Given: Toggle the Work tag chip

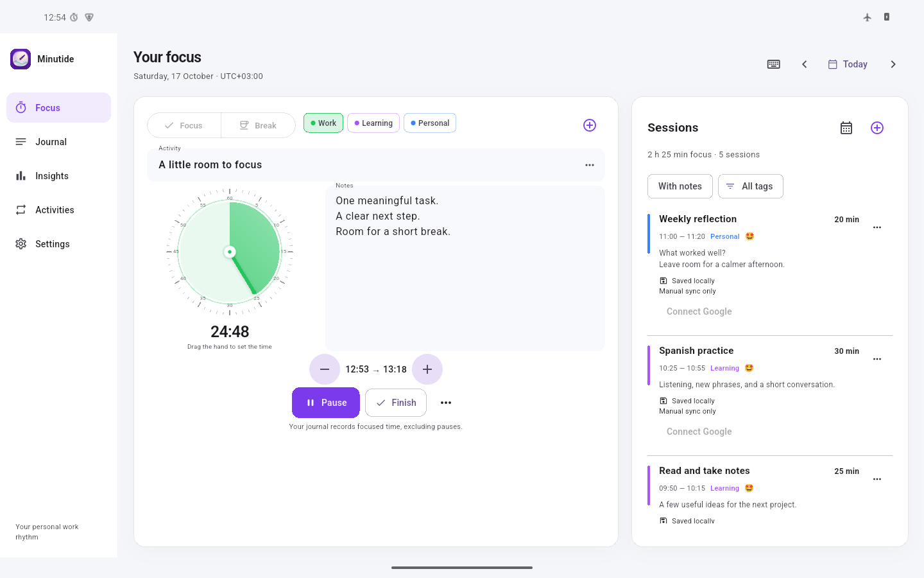Looking at the screenshot, I should (x=323, y=123).
